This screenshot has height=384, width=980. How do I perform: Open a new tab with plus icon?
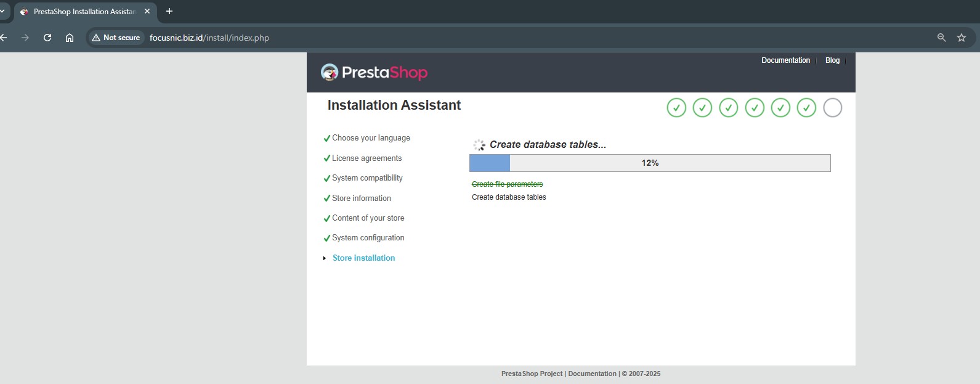(x=169, y=11)
